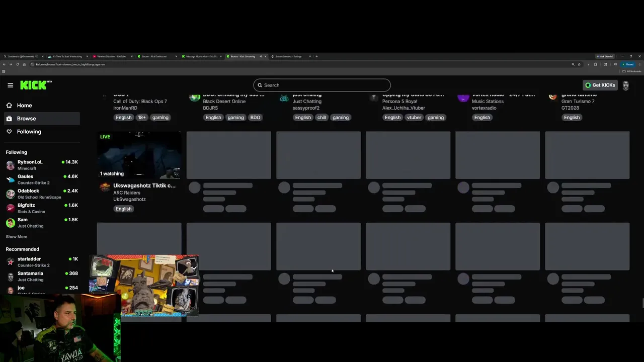Click browser forward arrow
This screenshot has width=644, height=362.
coord(11,64)
